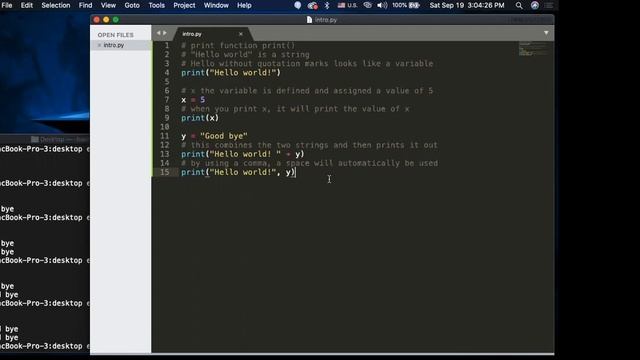This screenshot has height=360, width=640.
Task: Open the Help menu
Action: (244, 5)
